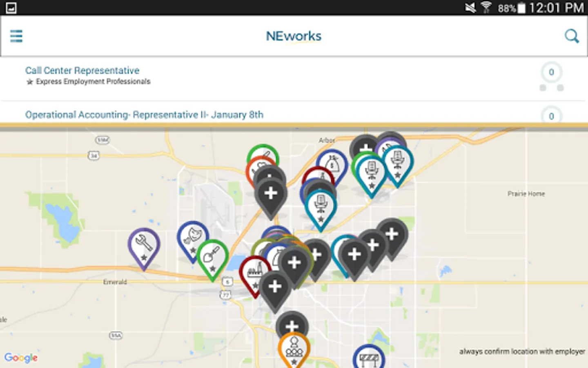Select the teal office chair marker below money bag
588x368 pixels.
tap(321, 210)
